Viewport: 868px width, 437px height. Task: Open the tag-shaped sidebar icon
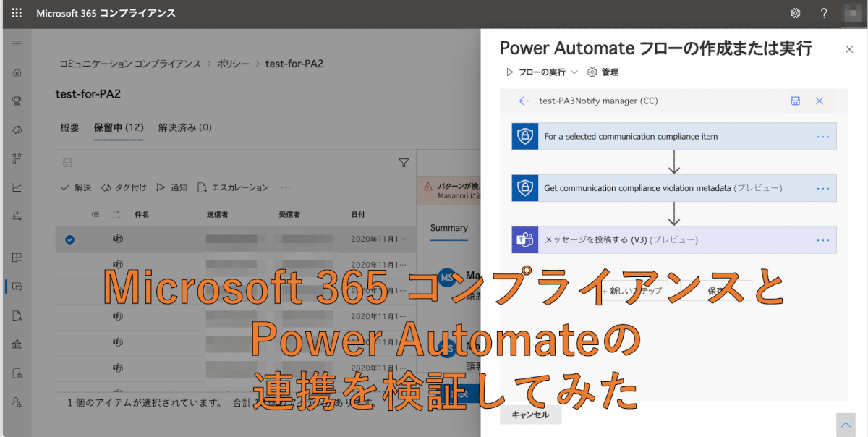[17, 130]
